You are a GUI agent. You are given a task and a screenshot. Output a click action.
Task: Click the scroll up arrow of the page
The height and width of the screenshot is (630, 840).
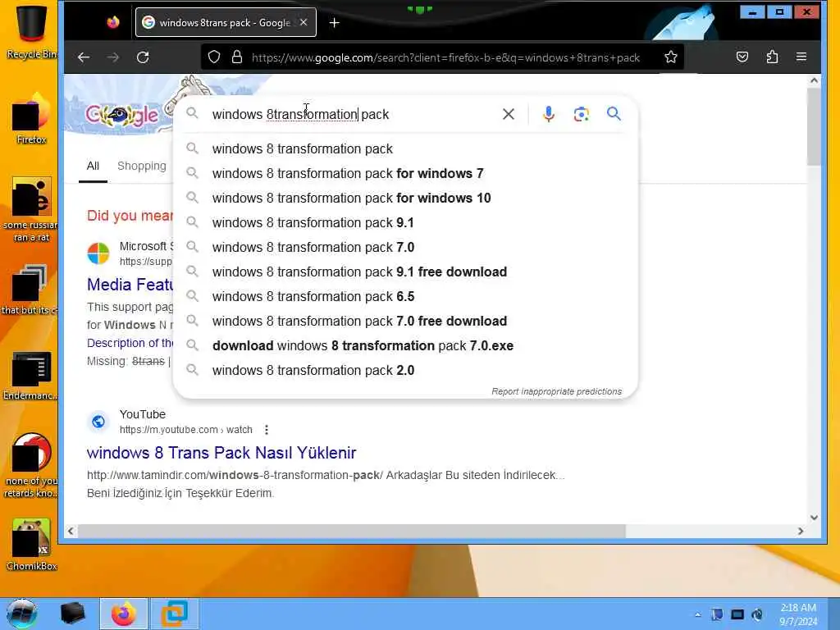tap(814, 80)
